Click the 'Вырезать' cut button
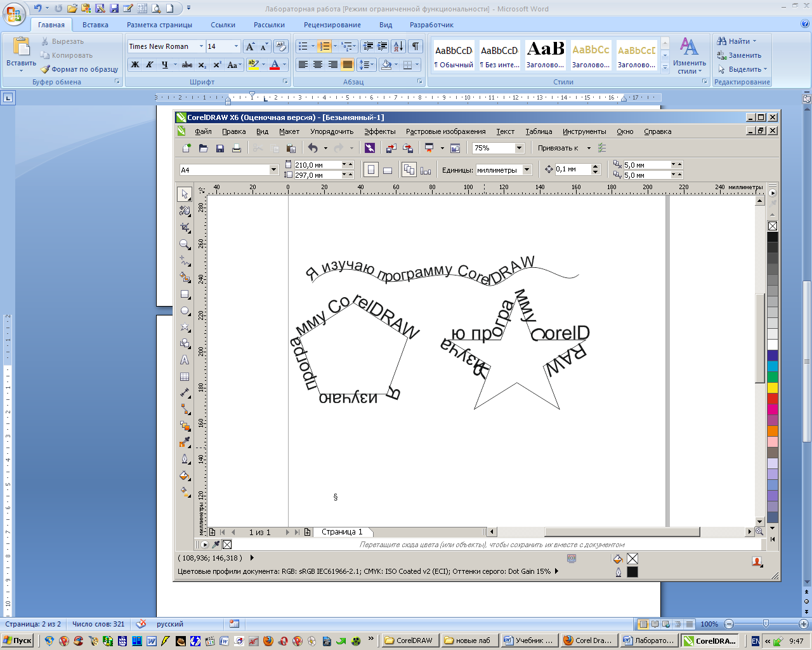 [x=62, y=41]
